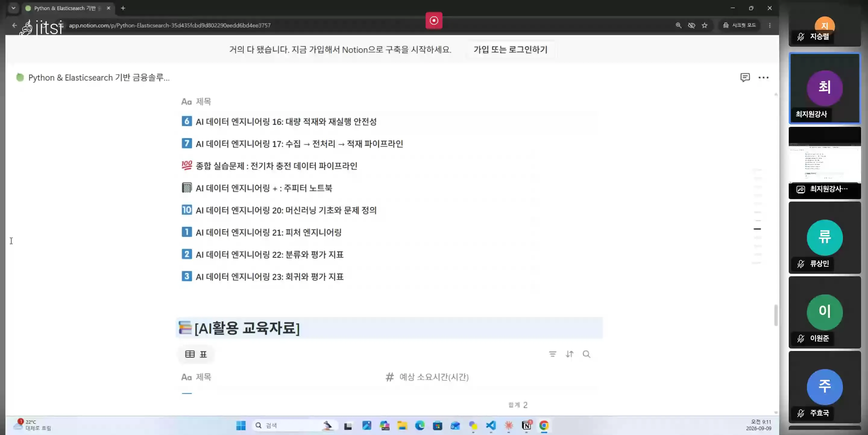This screenshot has height=435, width=868.
Task: Click the weather widget 22°C
Action: (x=33, y=425)
